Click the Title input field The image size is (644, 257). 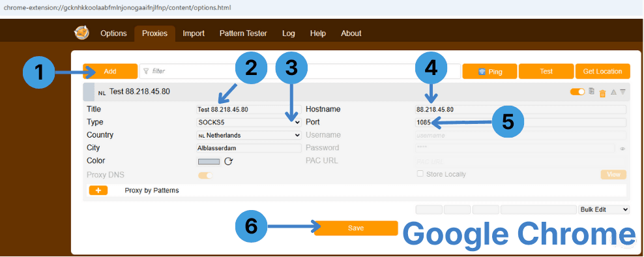tap(249, 110)
